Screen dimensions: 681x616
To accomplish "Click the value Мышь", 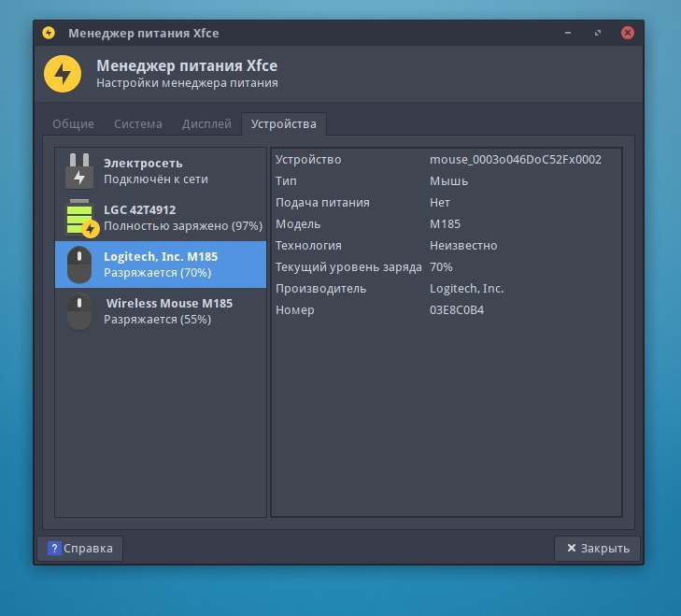I will tap(448, 180).
